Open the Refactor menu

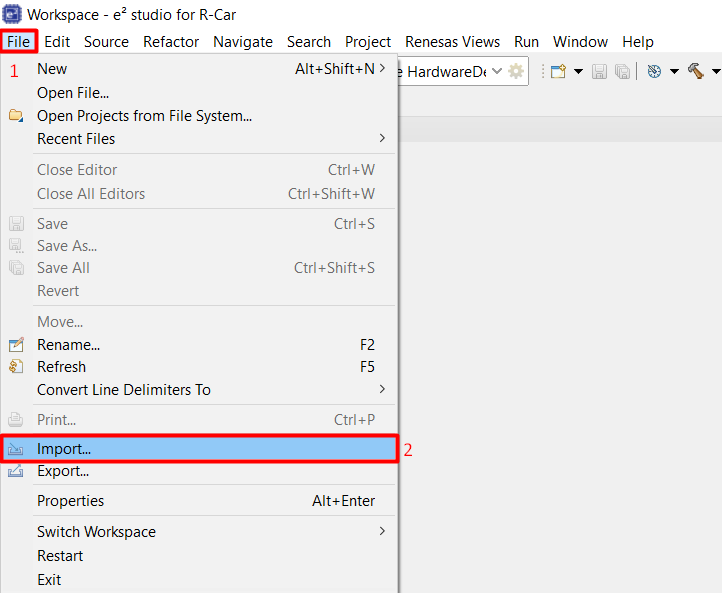click(x=171, y=42)
